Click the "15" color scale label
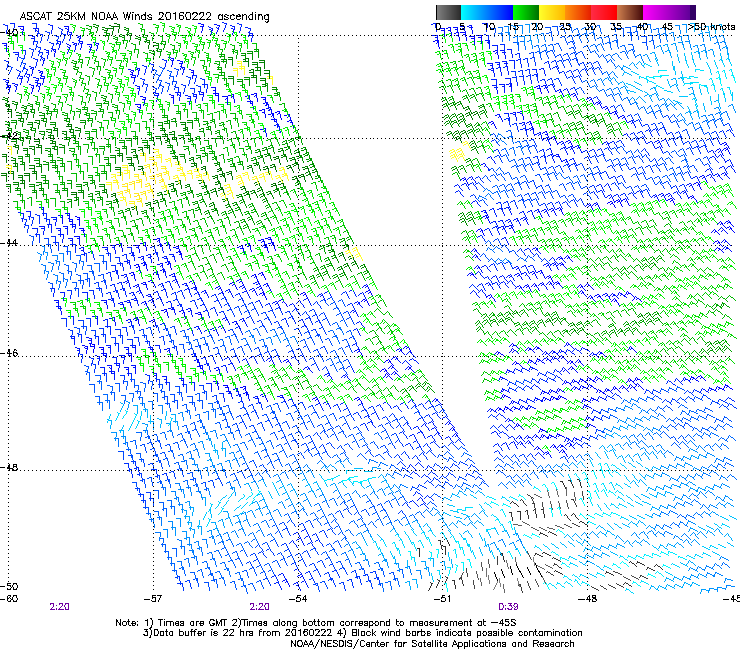This screenshot has height=650, width=740. click(x=513, y=27)
